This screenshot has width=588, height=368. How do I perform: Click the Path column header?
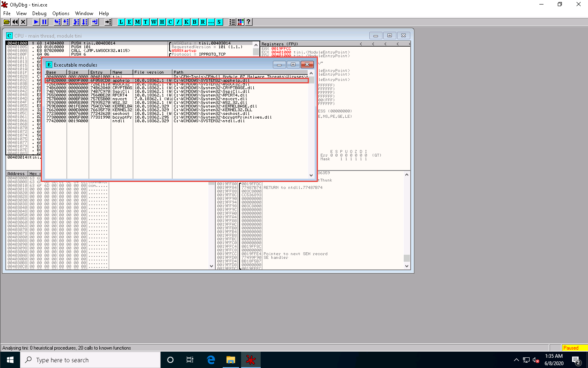[x=240, y=72]
